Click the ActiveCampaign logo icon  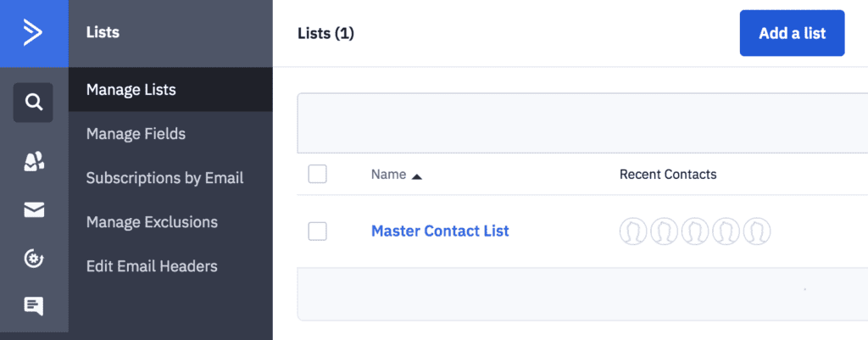coord(33,33)
